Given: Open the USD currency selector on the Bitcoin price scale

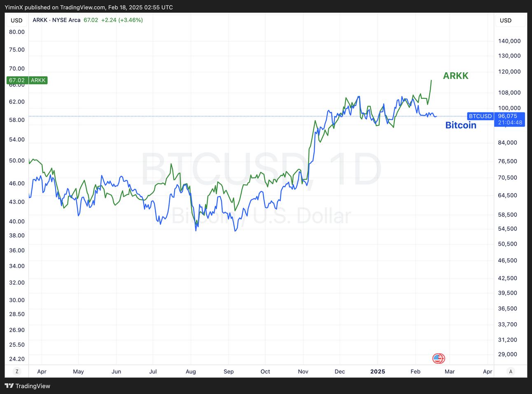Looking at the screenshot, I should click(506, 20).
